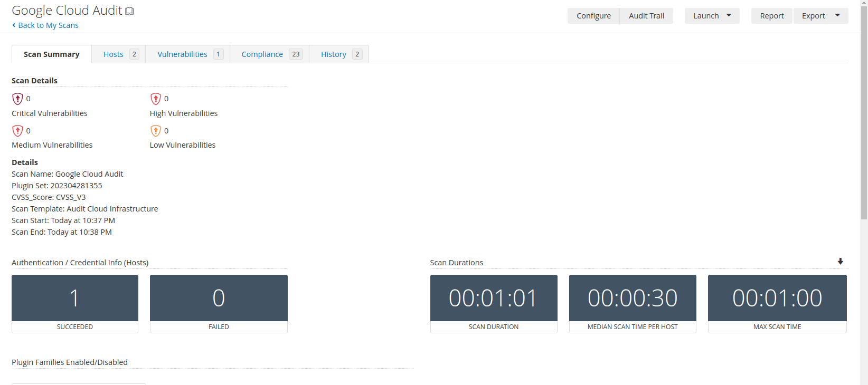The width and height of the screenshot is (868, 385).
Task: Click the Configure button
Action: [x=593, y=16]
